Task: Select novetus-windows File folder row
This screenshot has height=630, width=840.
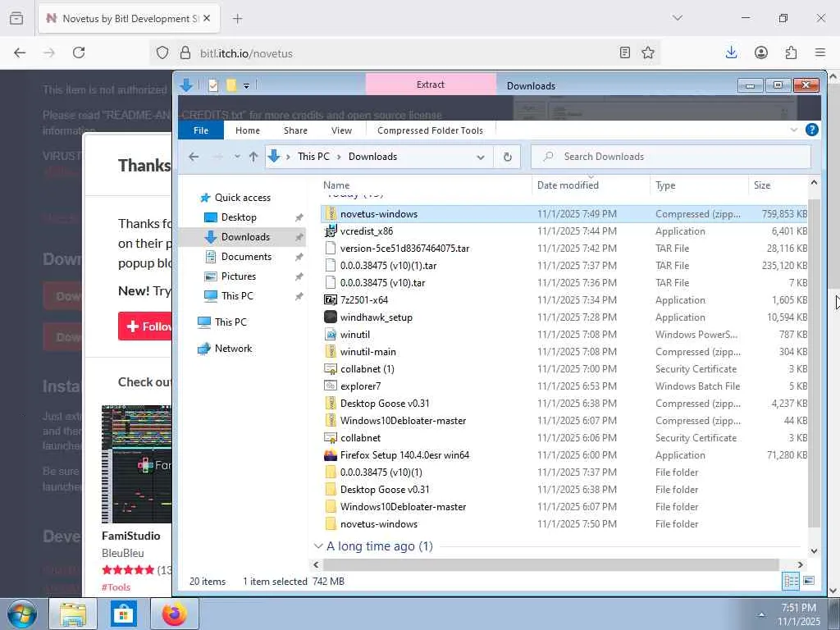Action: (x=565, y=524)
